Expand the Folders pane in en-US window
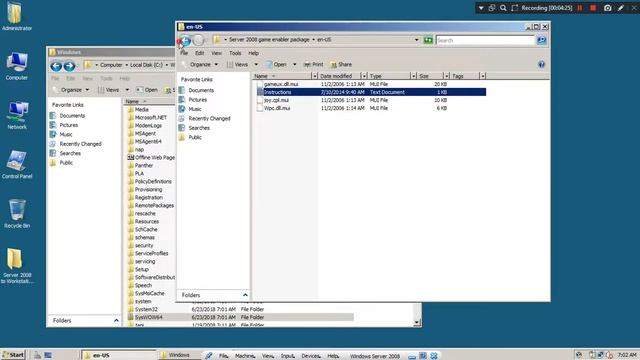Viewport: 640px width, 360px height. (245, 295)
